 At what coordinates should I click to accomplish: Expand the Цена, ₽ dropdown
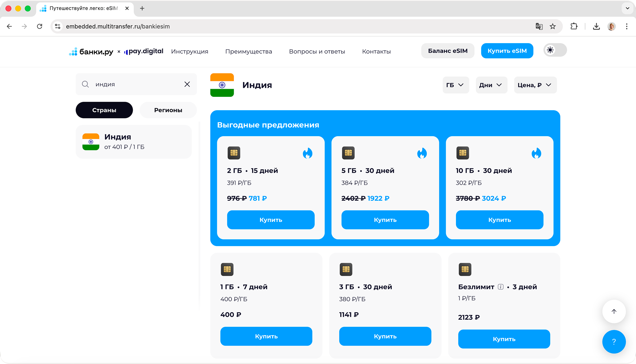coord(535,85)
